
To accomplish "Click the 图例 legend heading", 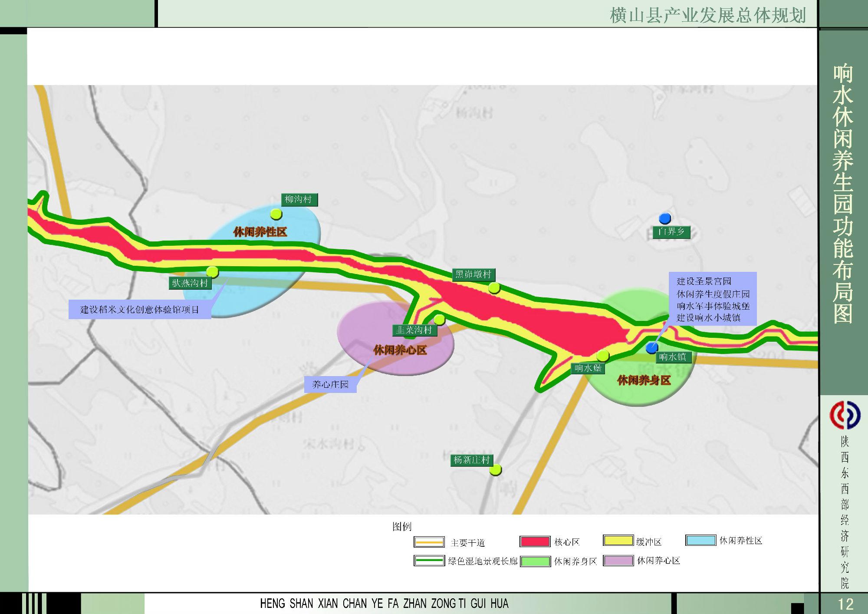I will [x=401, y=527].
